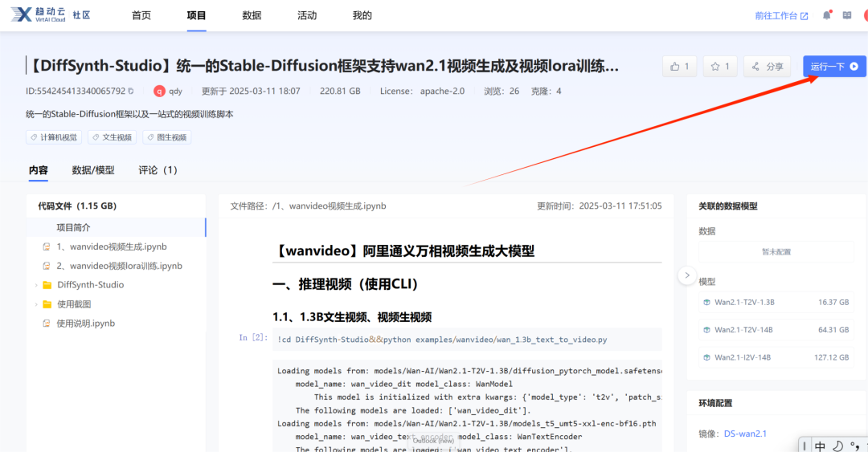The image size is (868, 452).
Task: Open the Wan2.1-T2V-14B model entry
Action: pos(776,330)
